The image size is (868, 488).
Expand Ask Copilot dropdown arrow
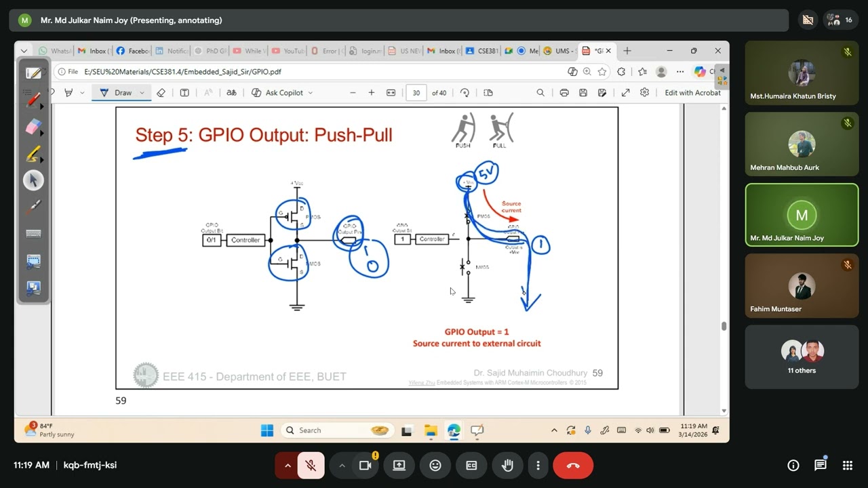[x=311, y=93]
